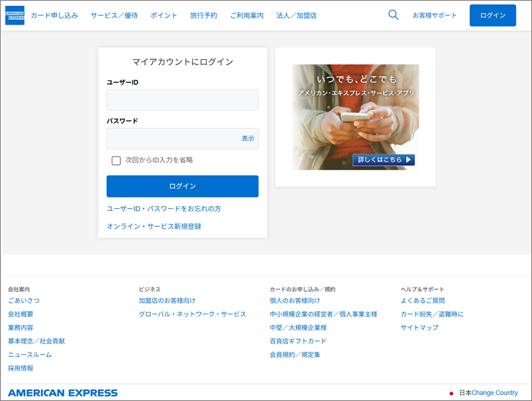Click the American Express logo in header
Image resolution: width=532 pixels, height=401 pixels.
pyautogui.click(x=15, y=15)
